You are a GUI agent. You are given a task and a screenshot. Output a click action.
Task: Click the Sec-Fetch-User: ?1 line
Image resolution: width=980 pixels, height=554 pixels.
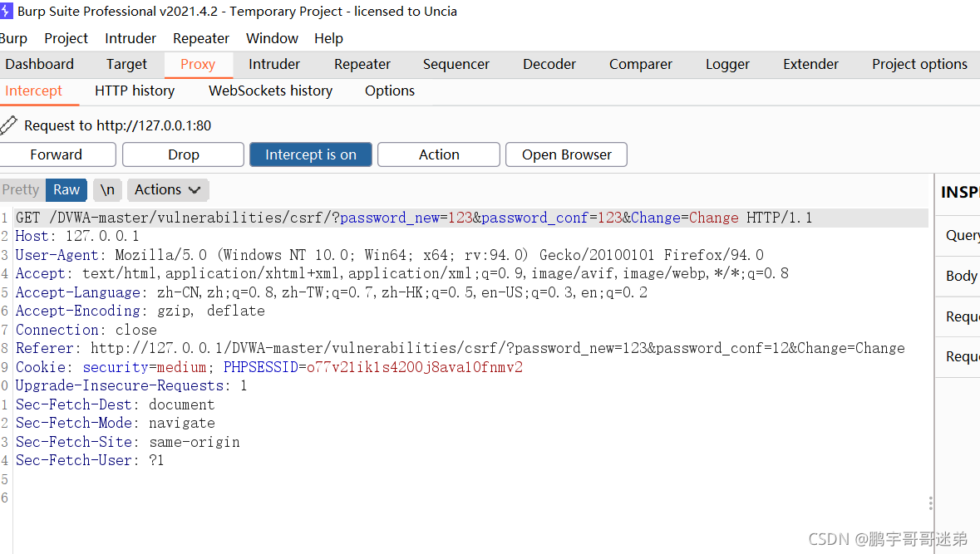coord(90,460)
